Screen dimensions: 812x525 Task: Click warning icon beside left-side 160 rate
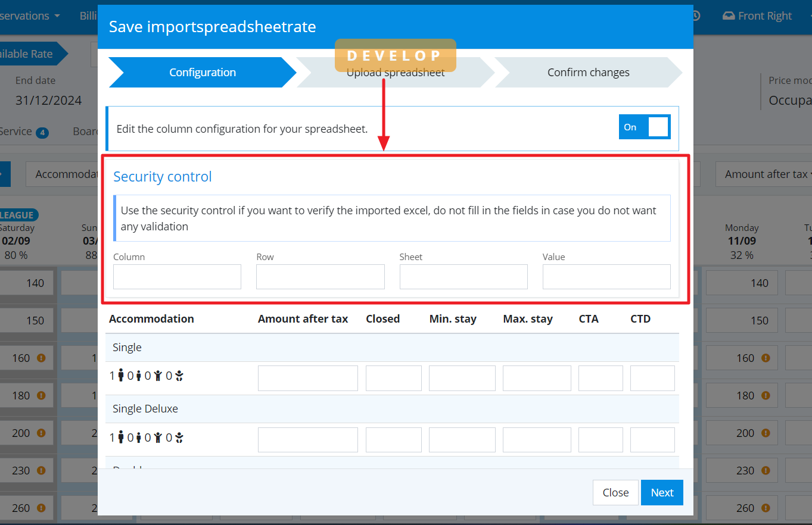click(41, 358)
